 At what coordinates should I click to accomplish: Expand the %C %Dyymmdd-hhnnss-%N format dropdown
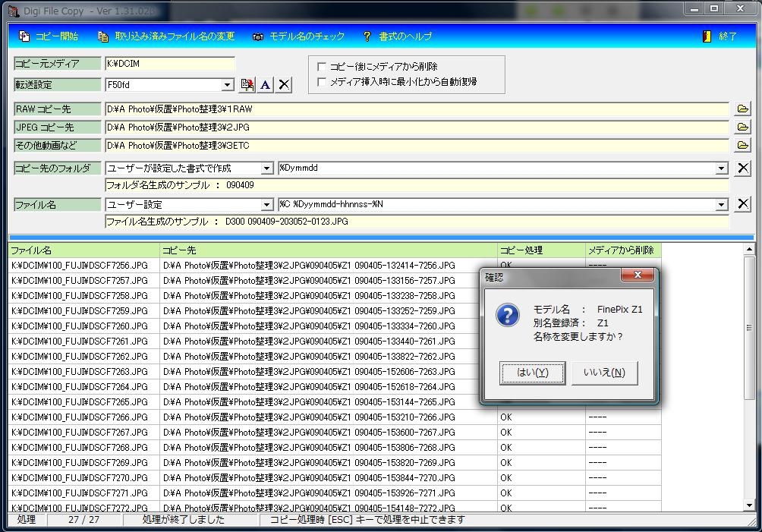pos(722,205)
